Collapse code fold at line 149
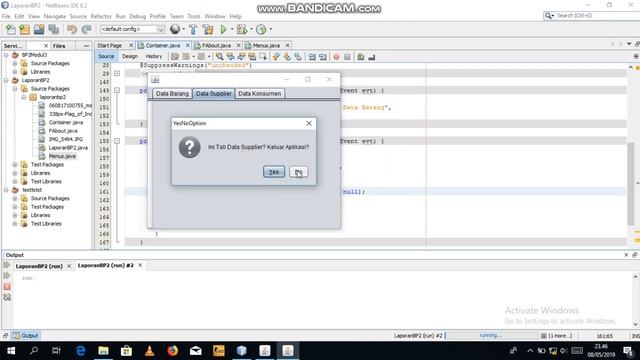Viewport: 640px width, 360px height. [117, 90]
